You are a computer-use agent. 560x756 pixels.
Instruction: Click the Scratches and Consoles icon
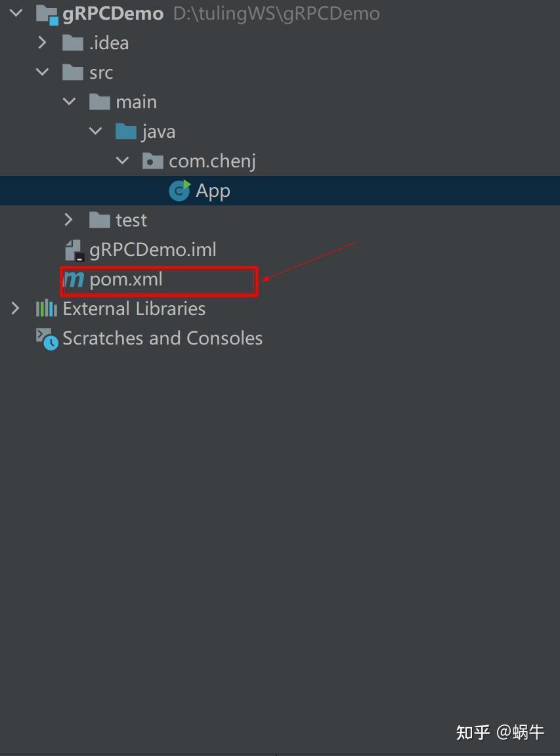coord(47,339)
